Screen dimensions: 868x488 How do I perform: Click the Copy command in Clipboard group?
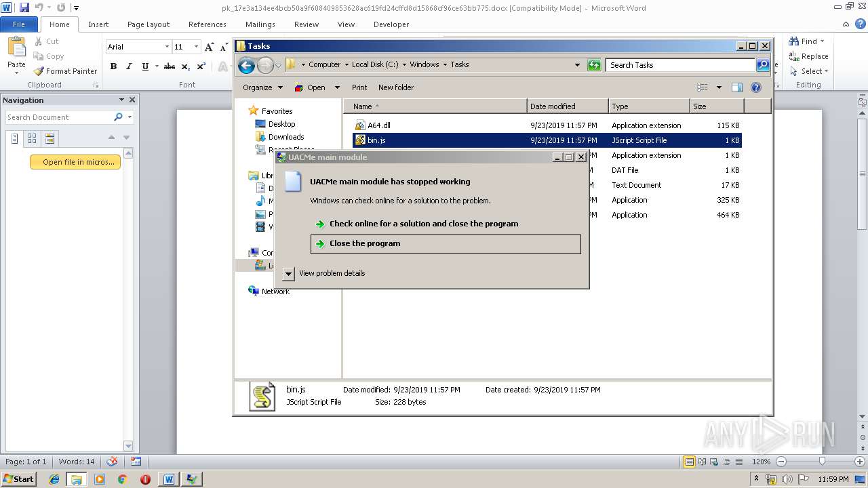pos(49,56)
